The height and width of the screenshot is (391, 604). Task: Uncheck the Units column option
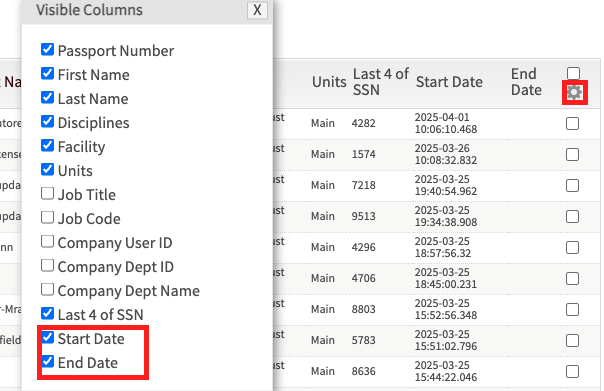coord(47,169)
